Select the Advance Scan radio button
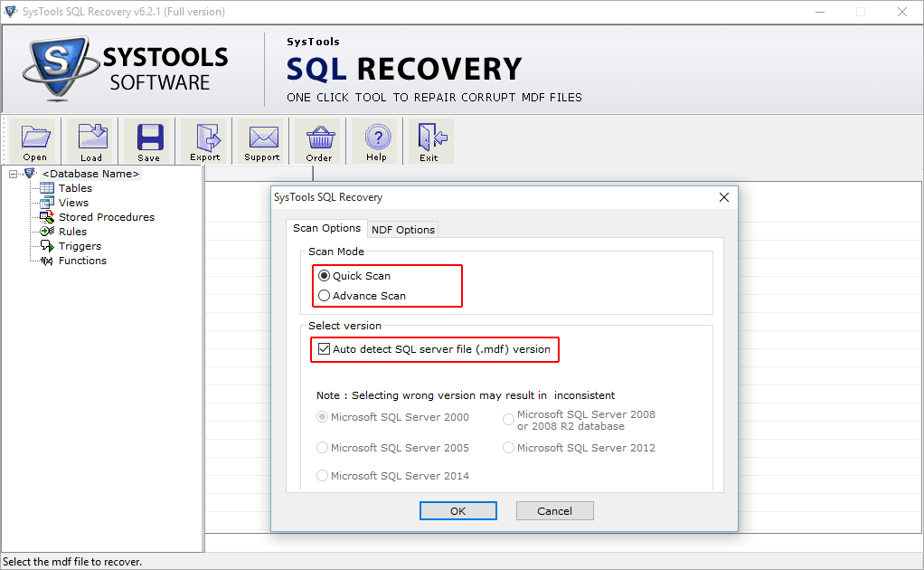Screen dimensions: 924x570 324,296
